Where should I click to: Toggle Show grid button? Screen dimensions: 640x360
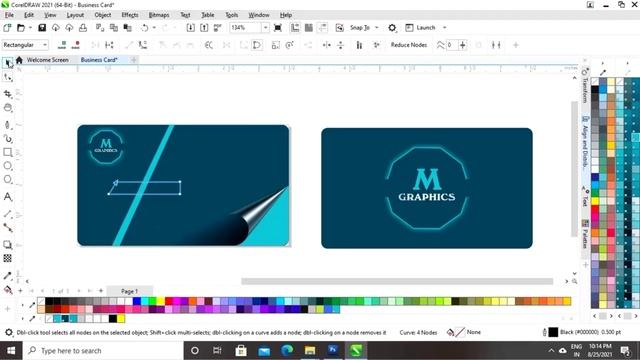[309, 28]
